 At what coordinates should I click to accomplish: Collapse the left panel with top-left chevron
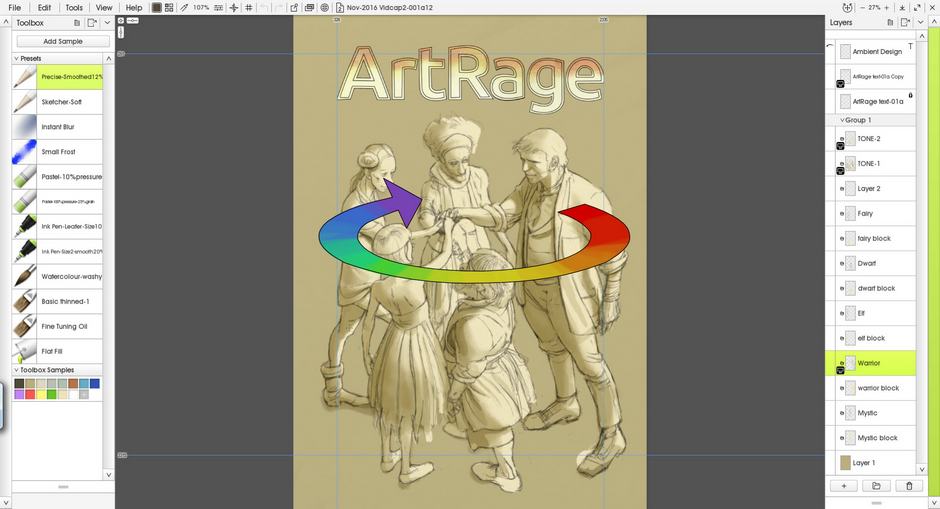point(5,23)
